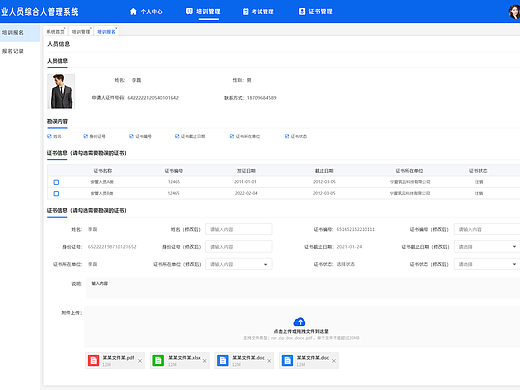Click the 截止日期 column header
The height and width of the screenshot is (390, 520).
[324, 171]
